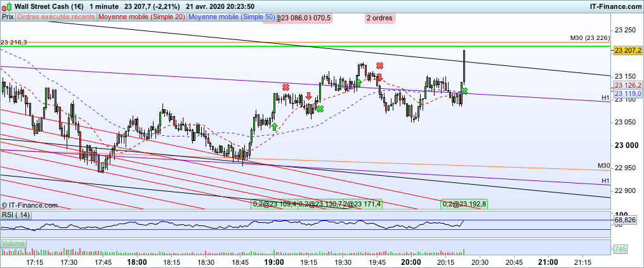Click the '21 avr. 2020 20:23:50' timestamp
The image size is (644, 268).
220,6
